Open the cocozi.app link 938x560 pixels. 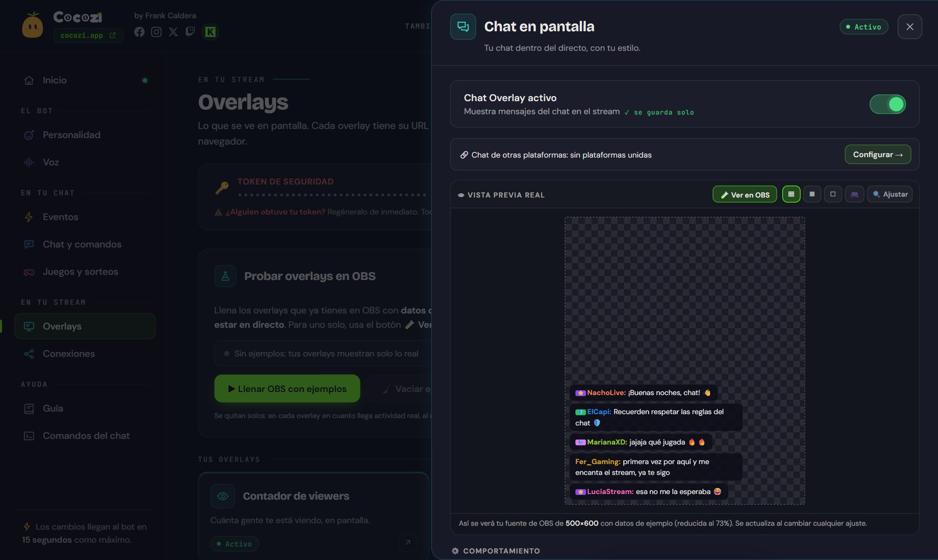pos(88,35)
